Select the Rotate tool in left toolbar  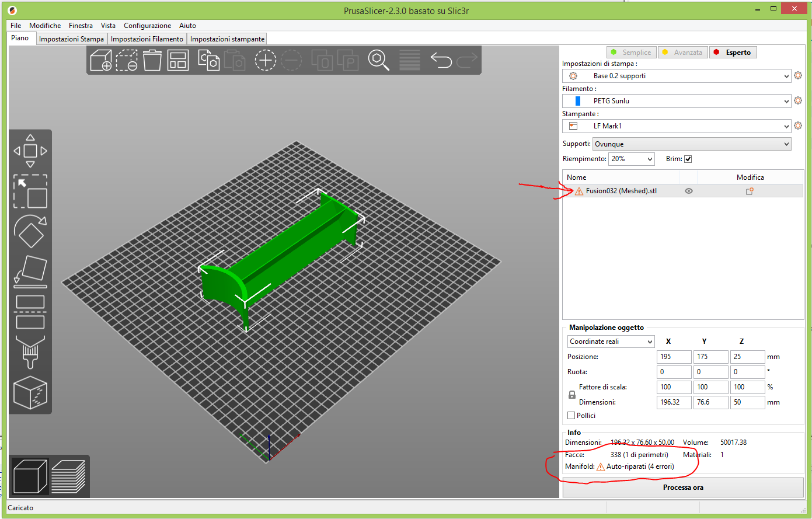pyautogui.click(x=30, y=231)
